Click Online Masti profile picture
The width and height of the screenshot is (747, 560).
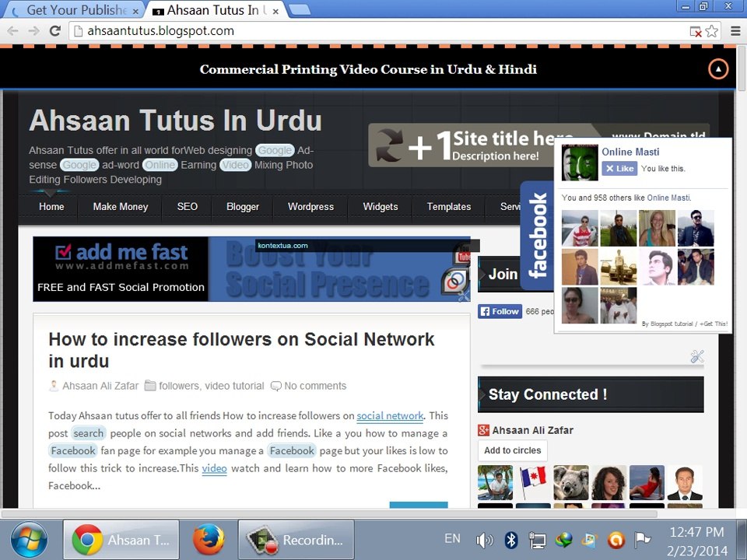click(x=580, y=163)
